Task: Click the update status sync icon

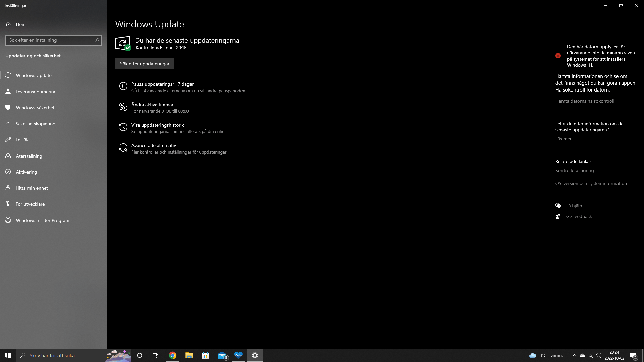Action: tap(123, 43)
